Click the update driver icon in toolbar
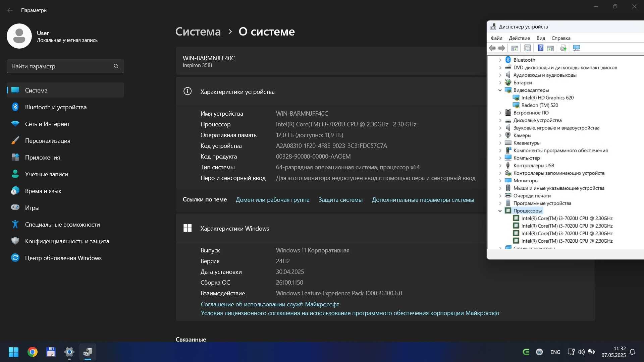 563,48
